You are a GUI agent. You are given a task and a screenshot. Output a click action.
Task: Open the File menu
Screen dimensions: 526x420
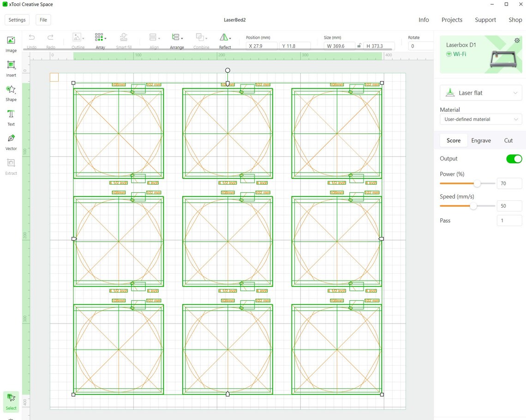pos(43,20)
